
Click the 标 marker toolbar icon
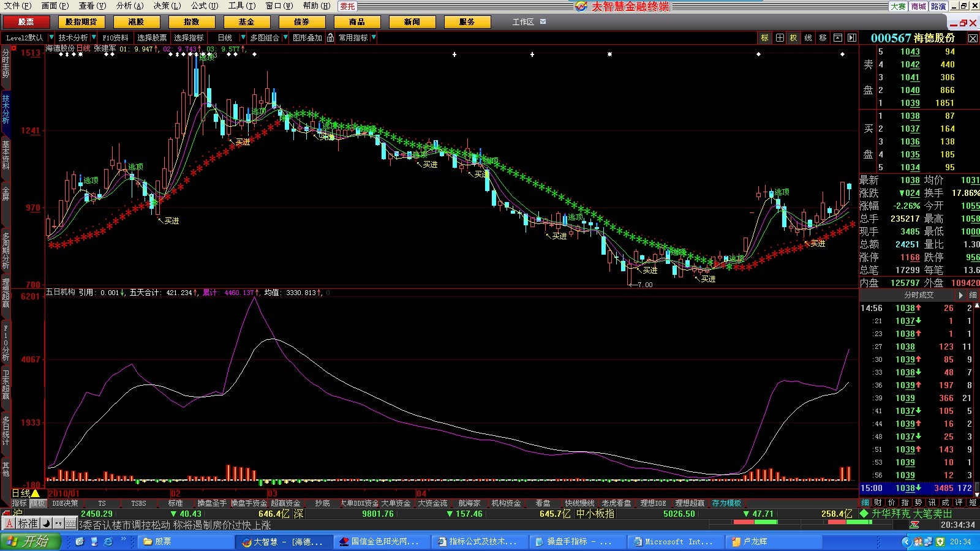[x=764, y=38]
